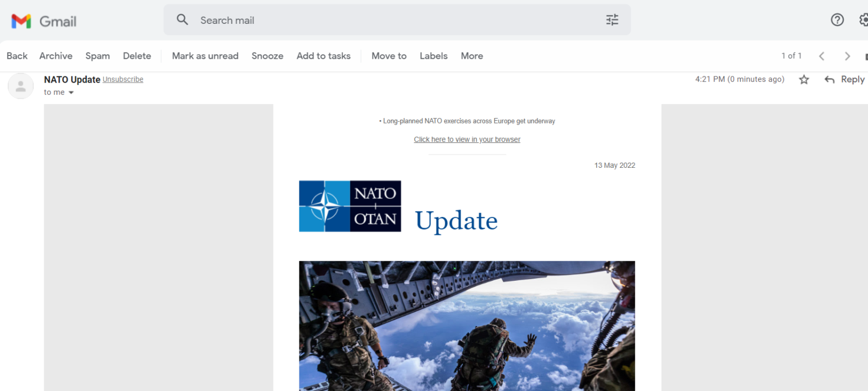Image resolution: width=868 pixels, height=391 pixels.
Task: Star the NATO Update email
Action: click(x=804, y=80)
